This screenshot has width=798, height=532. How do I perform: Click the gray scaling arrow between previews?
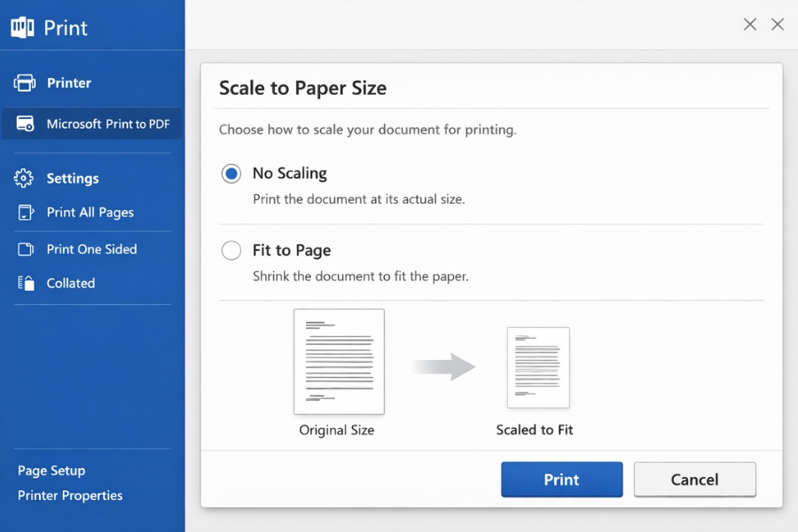(x=443, y=368)
